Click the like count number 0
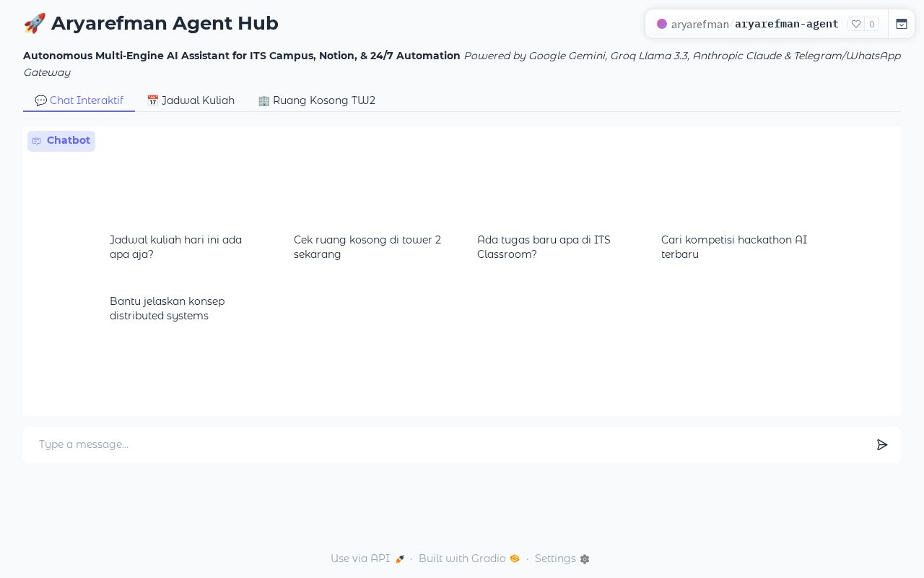 click(x=872, y=24)
